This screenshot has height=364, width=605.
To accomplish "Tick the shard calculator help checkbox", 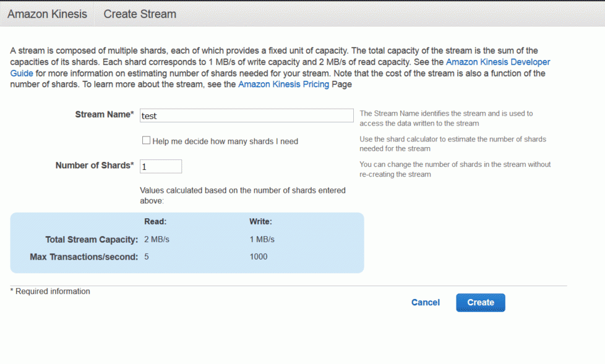I will [146, 140].
